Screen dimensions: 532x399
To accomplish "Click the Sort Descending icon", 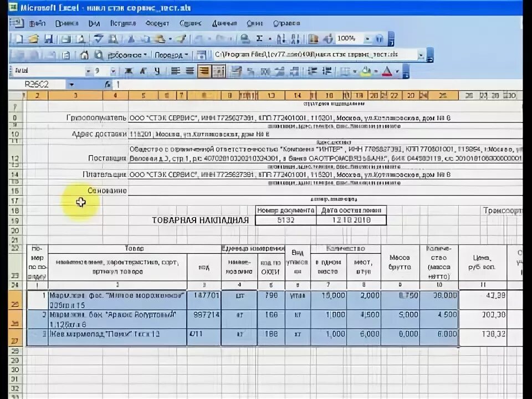I will [295, 39].
